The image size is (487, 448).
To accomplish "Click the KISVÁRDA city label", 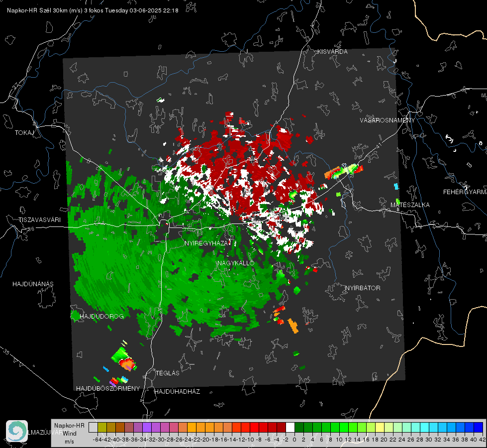I will [332, 52].
